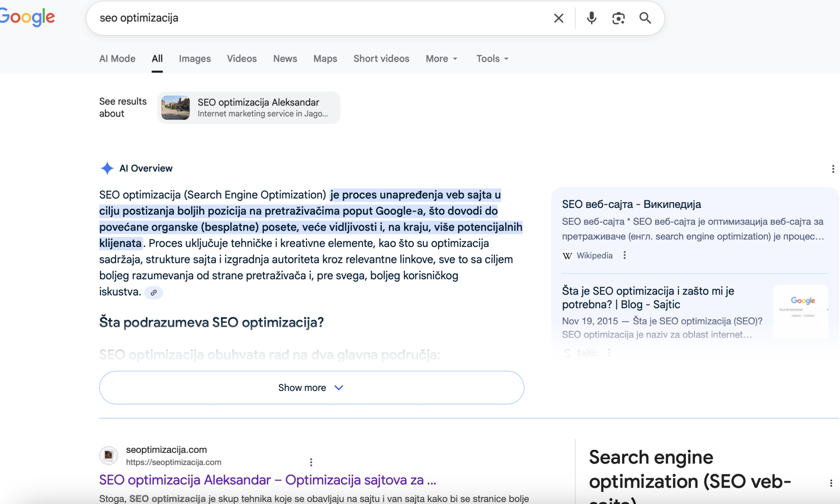Open three-dot menu for seoptimizacija.com result
The image size is (840, 504).
click(311, 462)
